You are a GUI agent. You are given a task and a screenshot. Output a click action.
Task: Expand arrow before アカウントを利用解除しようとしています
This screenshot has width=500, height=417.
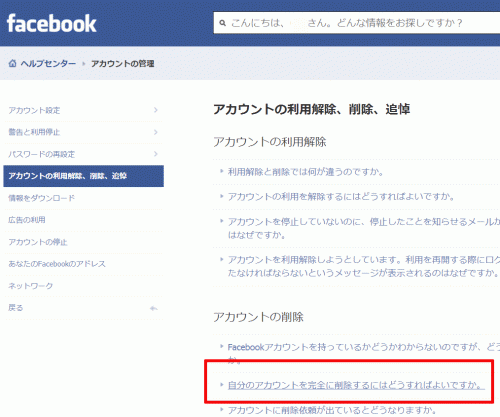pyautogui.click(x=221, y=259)
